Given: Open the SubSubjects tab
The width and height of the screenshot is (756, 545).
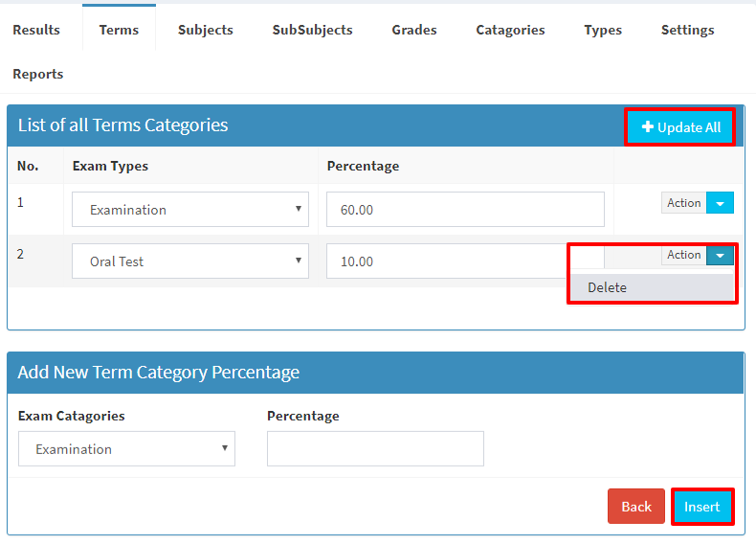Looking at the screenshot, I should pyautogui.click(x=312, y=30).
